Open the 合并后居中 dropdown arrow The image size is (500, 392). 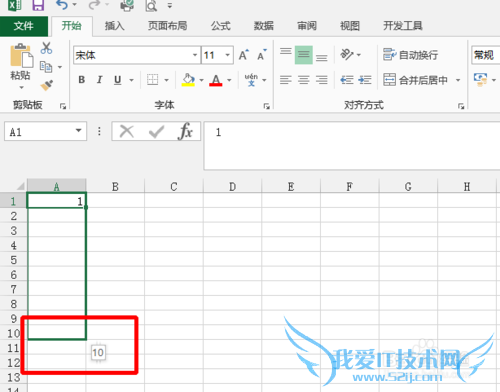pos(458,80)
